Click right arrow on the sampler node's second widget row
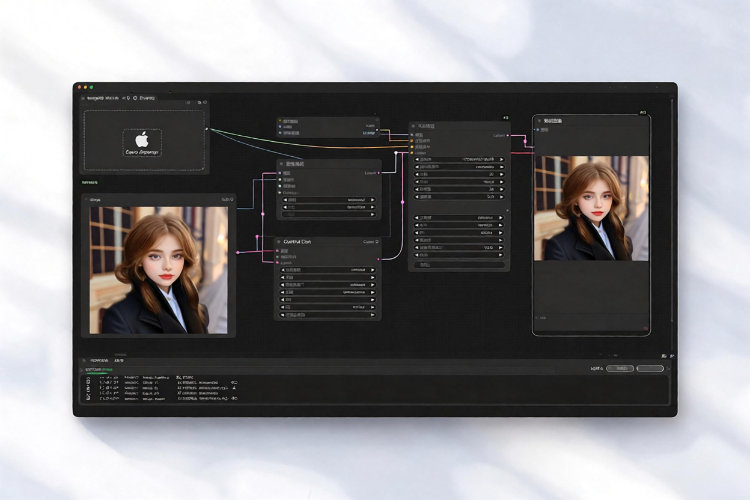750x500 pixels. tap(501, 167)
